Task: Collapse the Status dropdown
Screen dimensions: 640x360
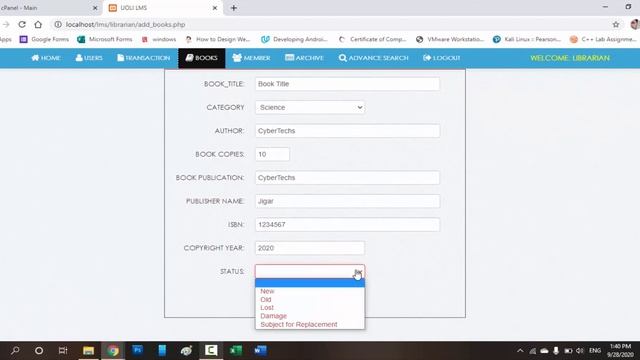Action: coord(310,271)
